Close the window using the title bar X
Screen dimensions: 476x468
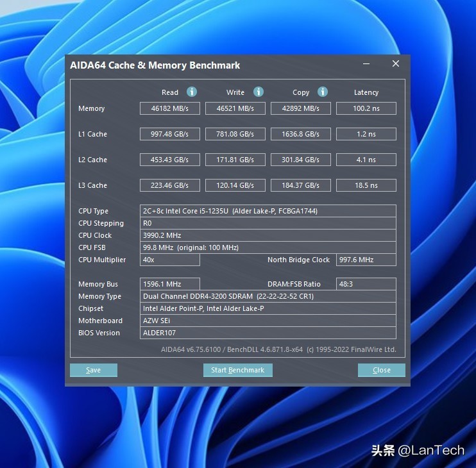coord(396,64)
